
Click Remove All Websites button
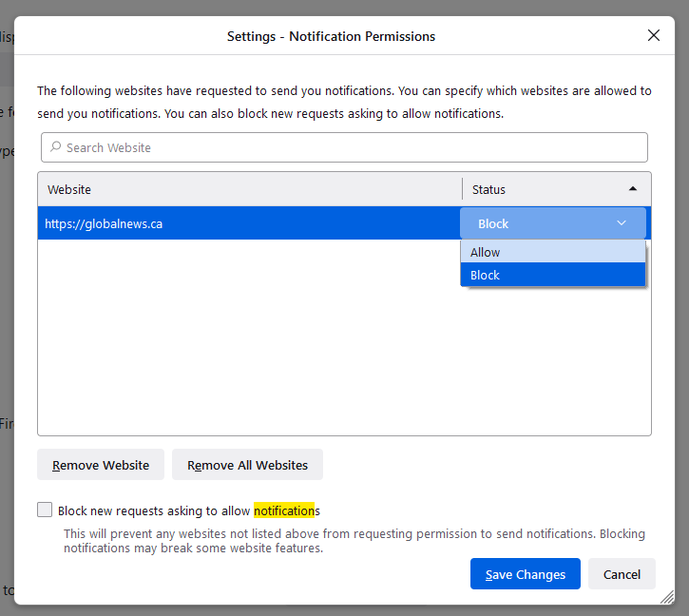[x=247, y=465]
